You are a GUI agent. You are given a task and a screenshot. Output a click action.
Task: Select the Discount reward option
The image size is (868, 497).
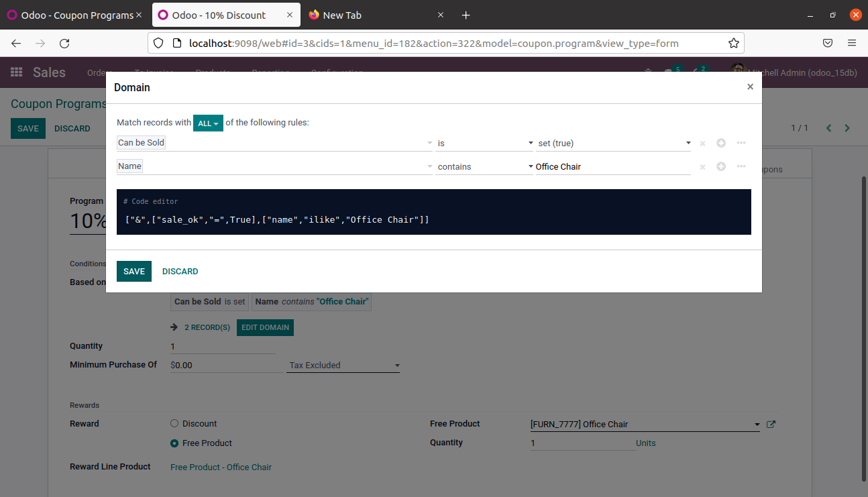point(174,423)
